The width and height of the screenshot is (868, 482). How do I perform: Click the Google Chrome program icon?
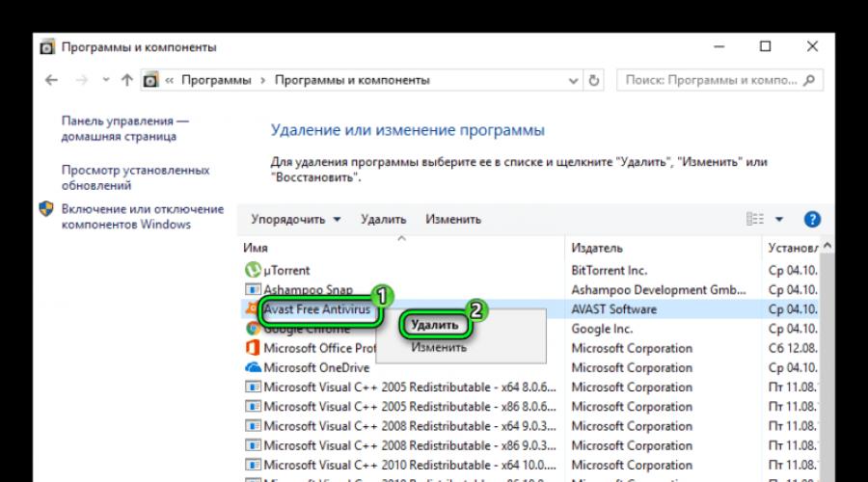(x=253, y=329)
